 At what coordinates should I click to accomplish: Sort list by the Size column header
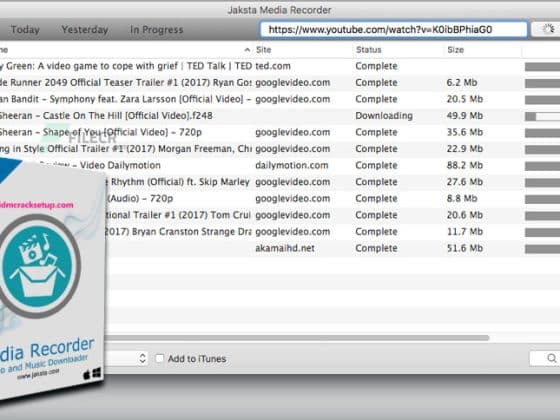click(x=455, y=50)
